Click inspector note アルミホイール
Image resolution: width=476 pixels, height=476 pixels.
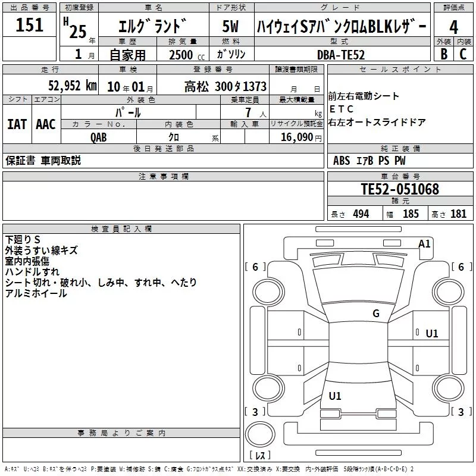click(36, 293)
